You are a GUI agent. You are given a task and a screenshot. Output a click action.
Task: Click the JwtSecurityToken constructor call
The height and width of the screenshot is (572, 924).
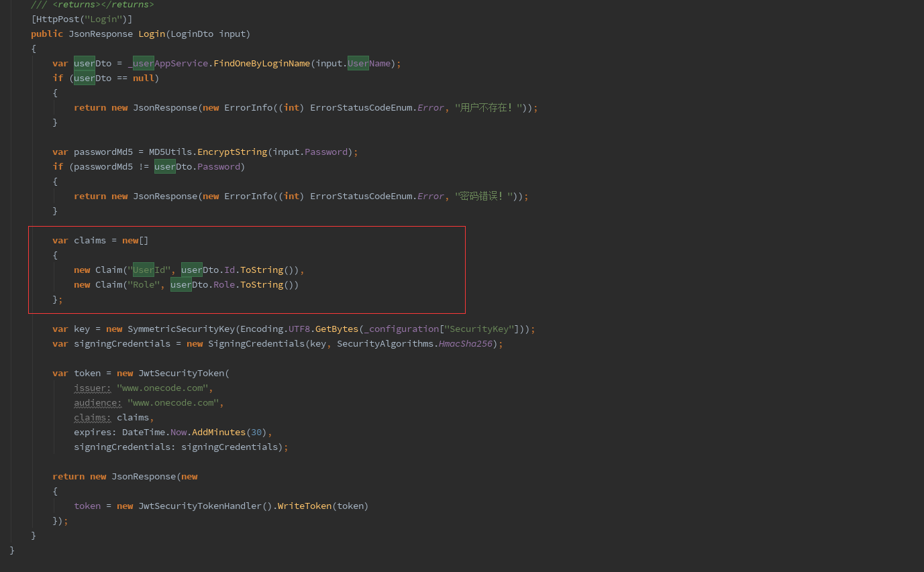(x=181, y=373)
